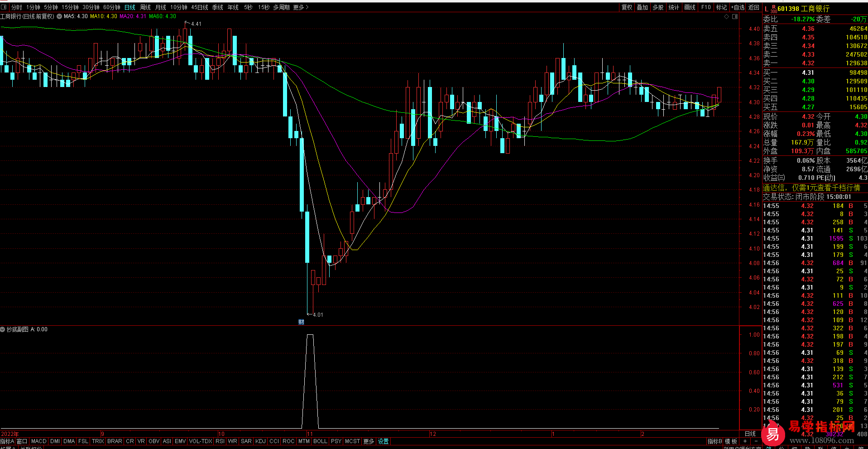Click the 多股 multi-stock button
The width and height of the screenshot is (868, 449).
coord(658,7)
